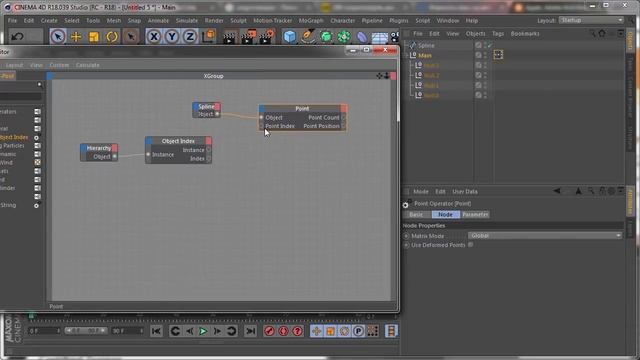The height and width of the screenshot is (360, 640).
Task: Toggle visibility dots of Main object
Action: pos(485,55)
